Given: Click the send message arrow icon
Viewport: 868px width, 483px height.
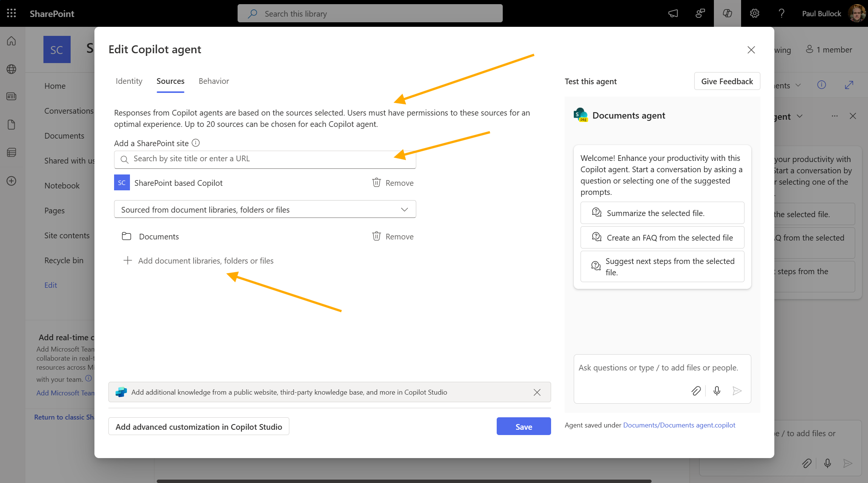Looking at the screenshot, I should click(737, 391).
